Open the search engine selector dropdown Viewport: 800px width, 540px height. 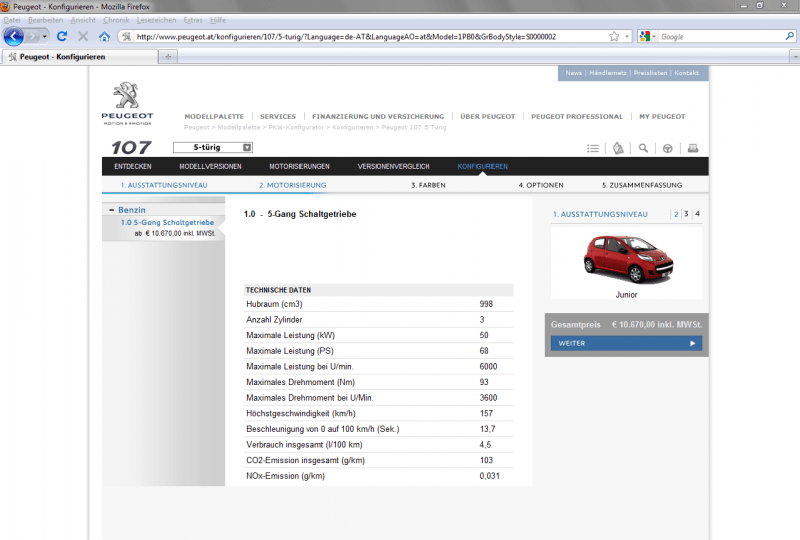(654, 37)
